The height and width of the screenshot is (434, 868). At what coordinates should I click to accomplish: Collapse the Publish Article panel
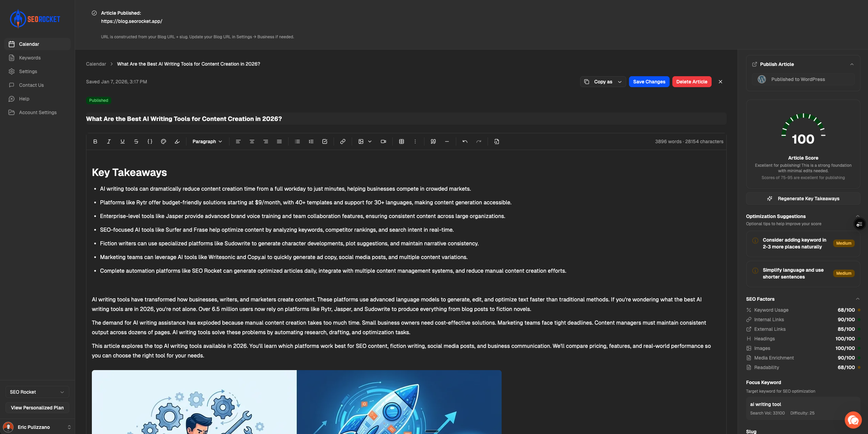(852, 64)
